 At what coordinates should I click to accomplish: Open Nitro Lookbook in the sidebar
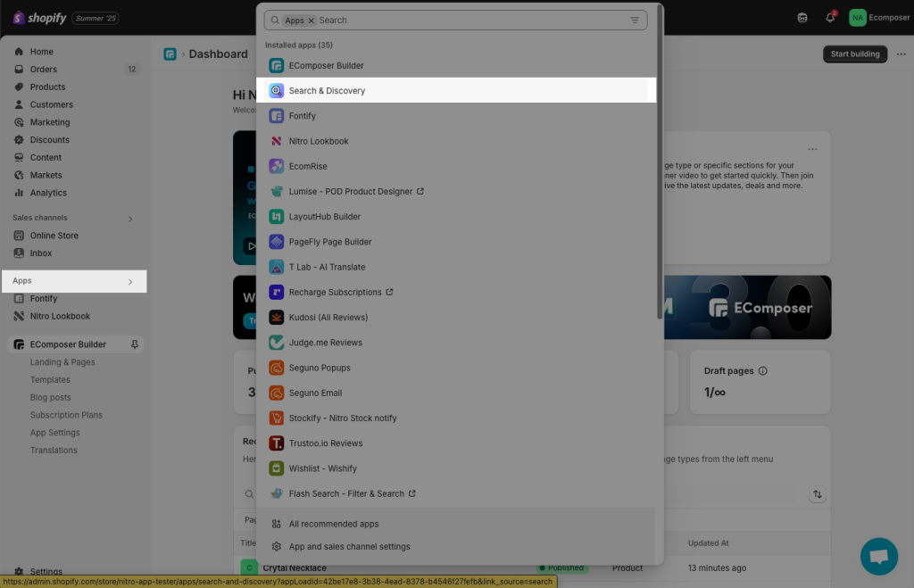tap(60, 316)
